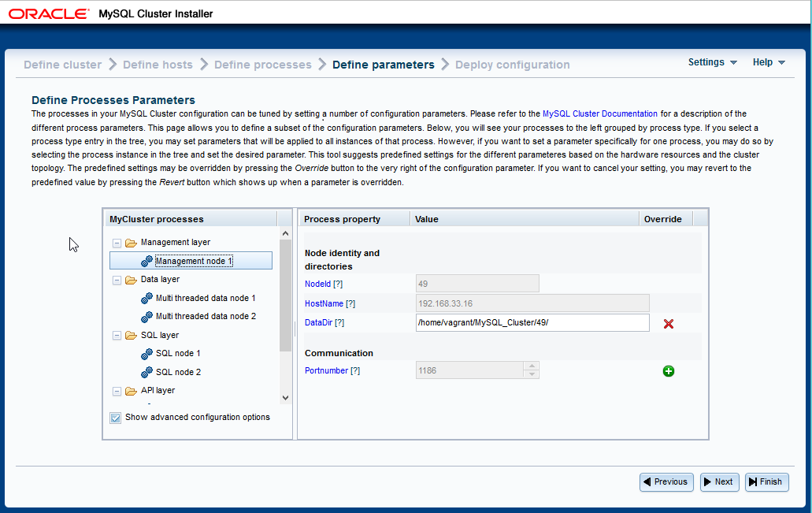Click the Process property column header
This screenshot has height=513, width=812.
354,219
